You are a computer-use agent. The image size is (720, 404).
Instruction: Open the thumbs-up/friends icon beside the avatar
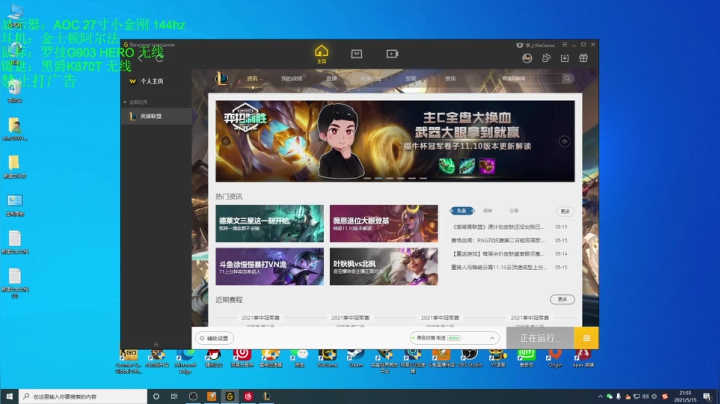coord(546,58)
